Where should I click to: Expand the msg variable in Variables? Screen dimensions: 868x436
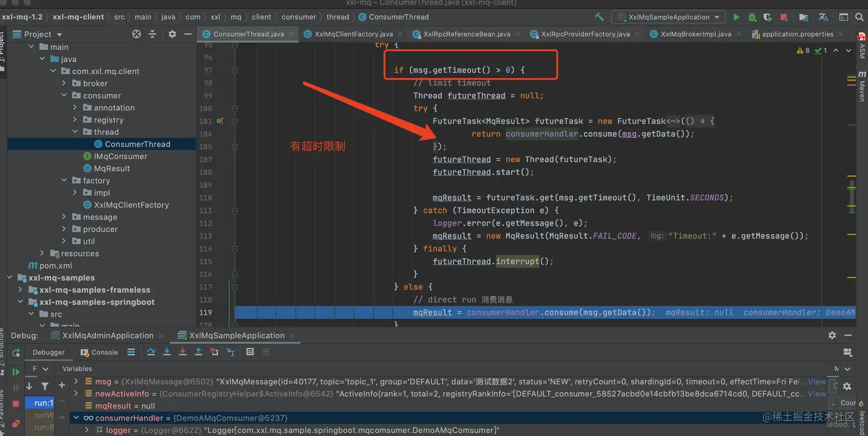pyautogui.click(x=76, y=381)
